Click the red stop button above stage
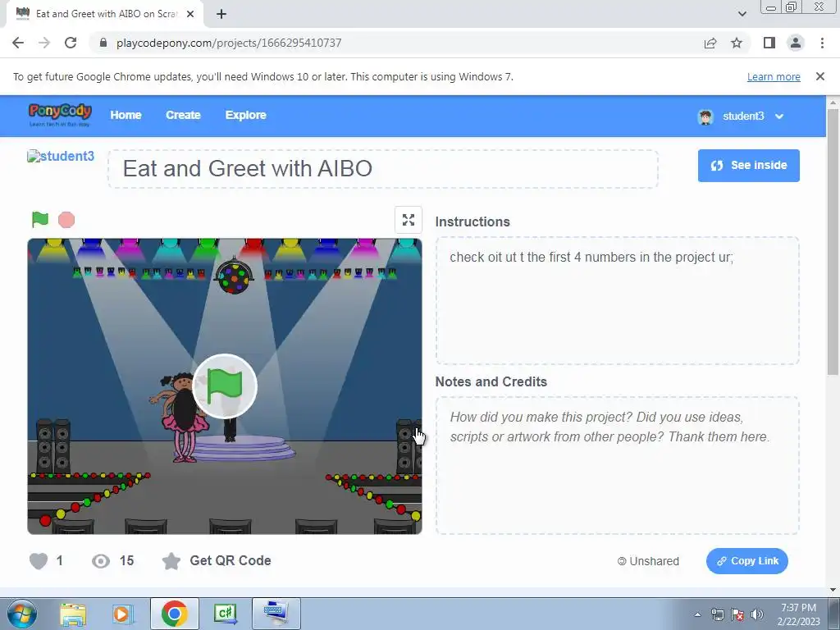The height and width of the screenshot is (630, 840). pyautogui.click(x=66, y=220)
